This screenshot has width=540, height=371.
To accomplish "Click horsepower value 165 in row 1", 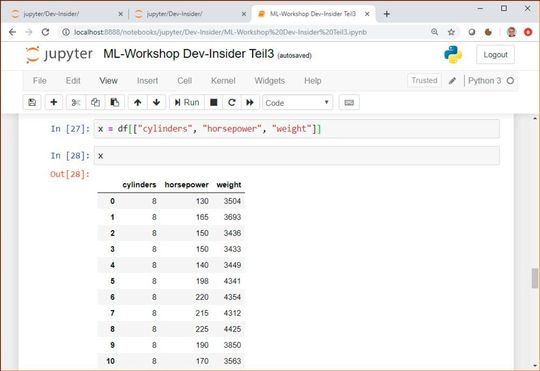I will point(202,217).
